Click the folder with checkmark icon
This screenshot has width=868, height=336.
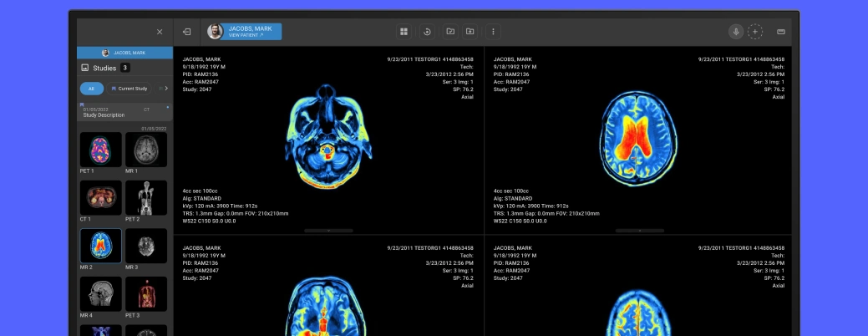450,32
